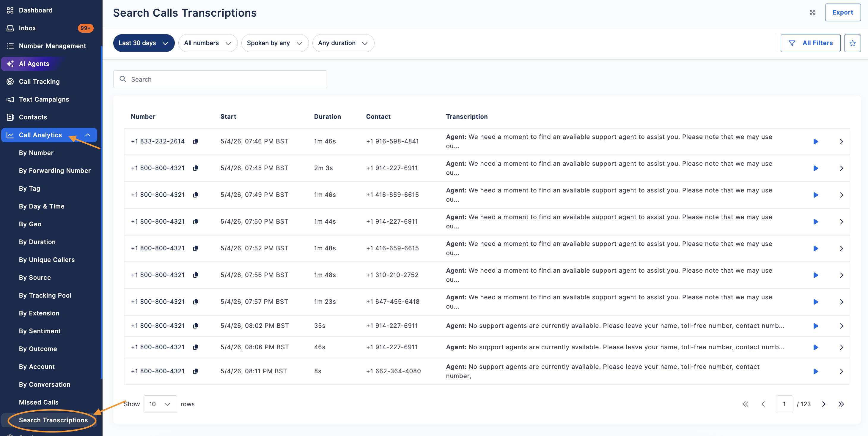Expand details of the 08:02 PM call row

pos(841,326)
